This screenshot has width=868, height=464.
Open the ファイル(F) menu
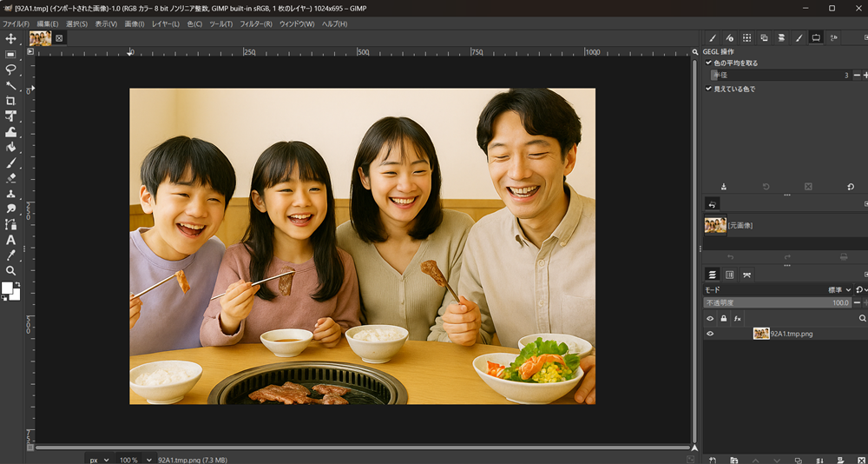[x=16, y=23]
